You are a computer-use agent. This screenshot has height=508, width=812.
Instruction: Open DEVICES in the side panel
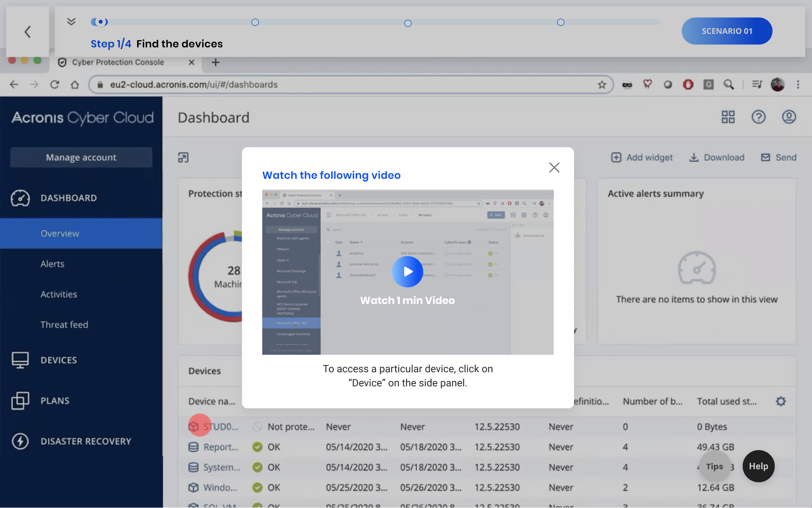point(59,360)
